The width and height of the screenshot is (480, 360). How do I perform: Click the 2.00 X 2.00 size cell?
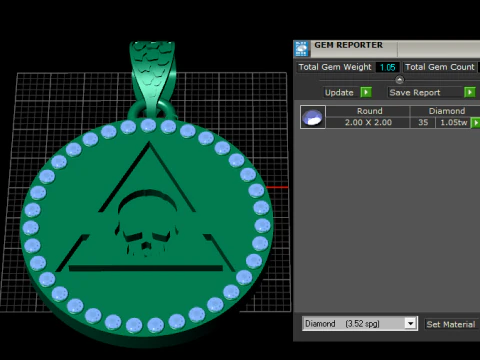pos(368,122)
